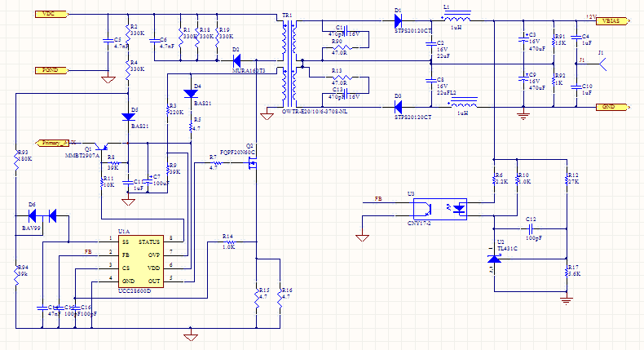Click the L1 inductor symbol

[x=457, y=18]
